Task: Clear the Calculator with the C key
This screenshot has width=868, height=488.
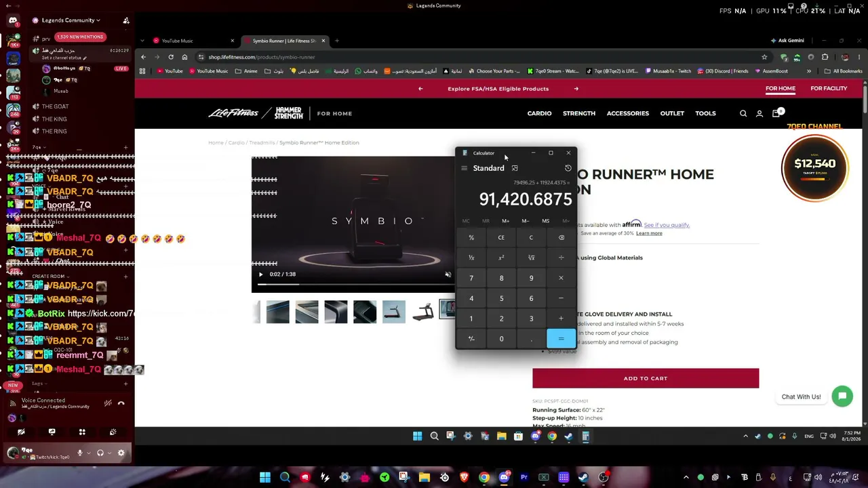Action: pos(531,238)
